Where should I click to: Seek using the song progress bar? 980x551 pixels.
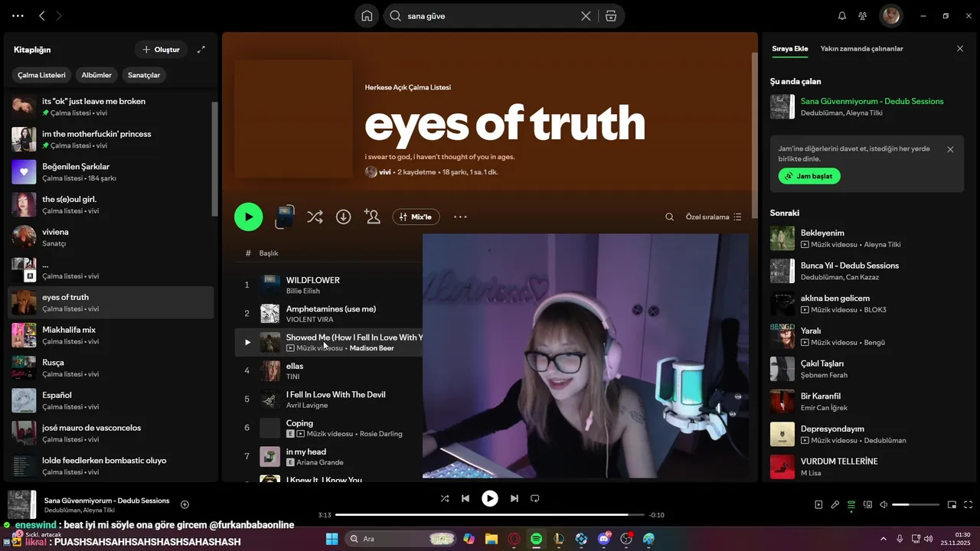point(489,515)
